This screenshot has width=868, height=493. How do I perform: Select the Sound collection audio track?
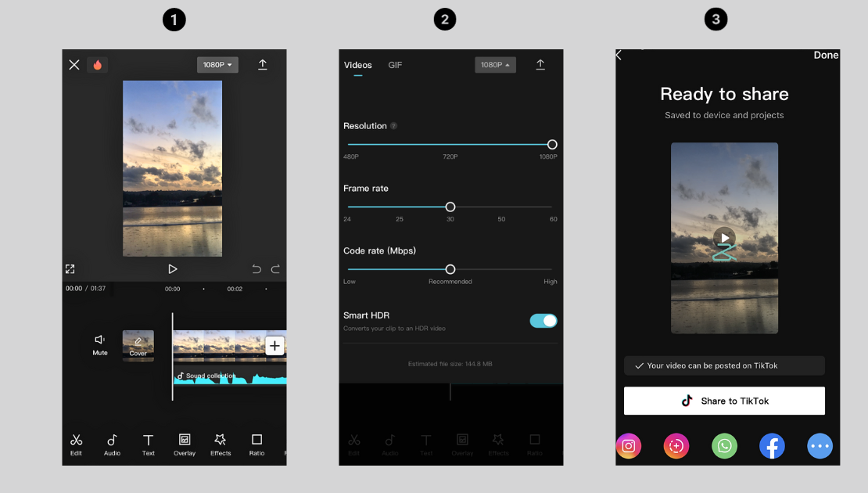[x=230, y=376]
